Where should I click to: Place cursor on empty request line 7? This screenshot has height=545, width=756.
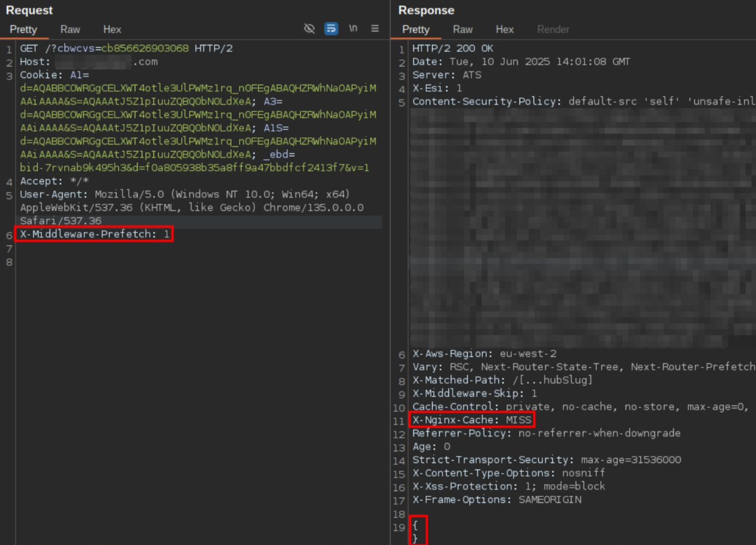pos(198,249)
